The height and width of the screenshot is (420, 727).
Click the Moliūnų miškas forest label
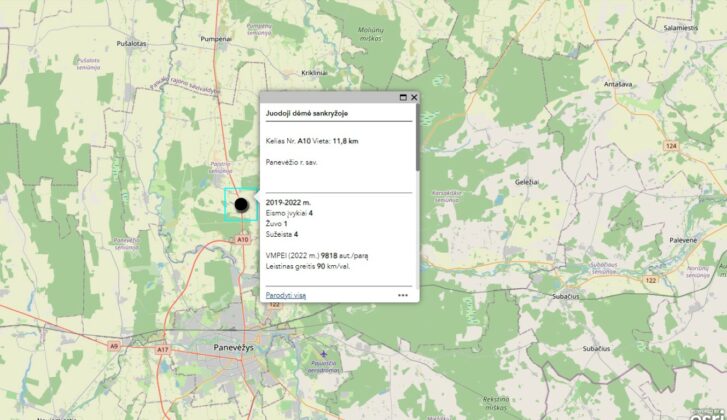(371, 34)
